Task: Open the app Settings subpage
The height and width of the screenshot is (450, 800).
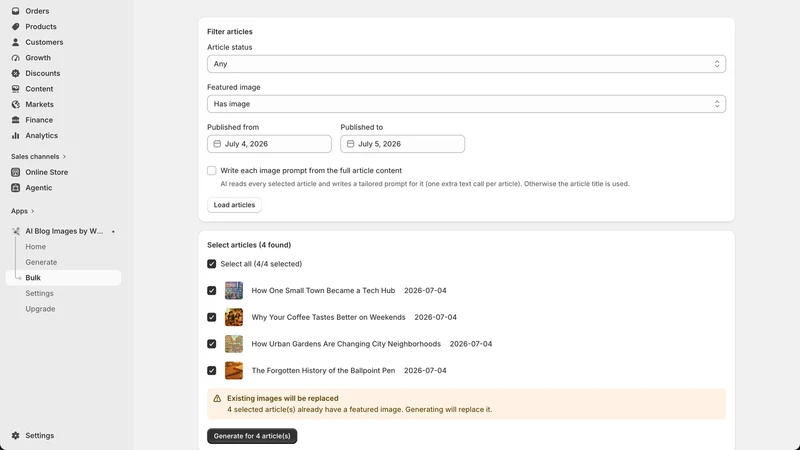Action: (39, 293)
